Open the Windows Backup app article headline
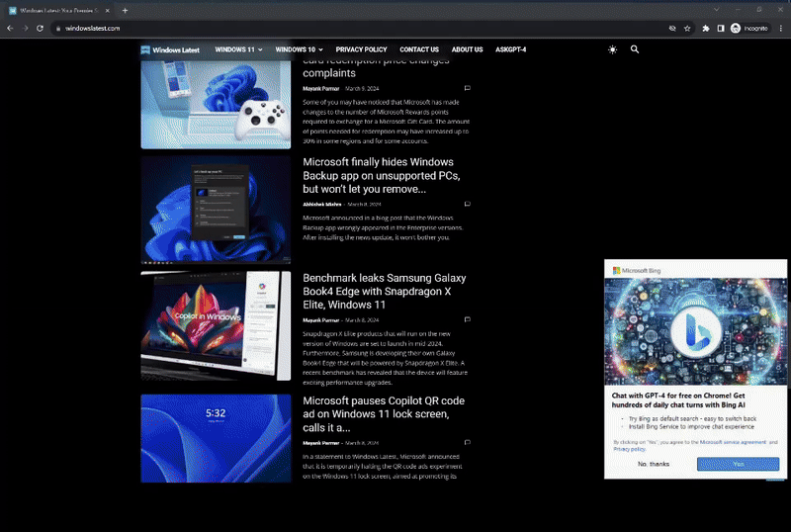The image size is (791, 532). (382, 176)
